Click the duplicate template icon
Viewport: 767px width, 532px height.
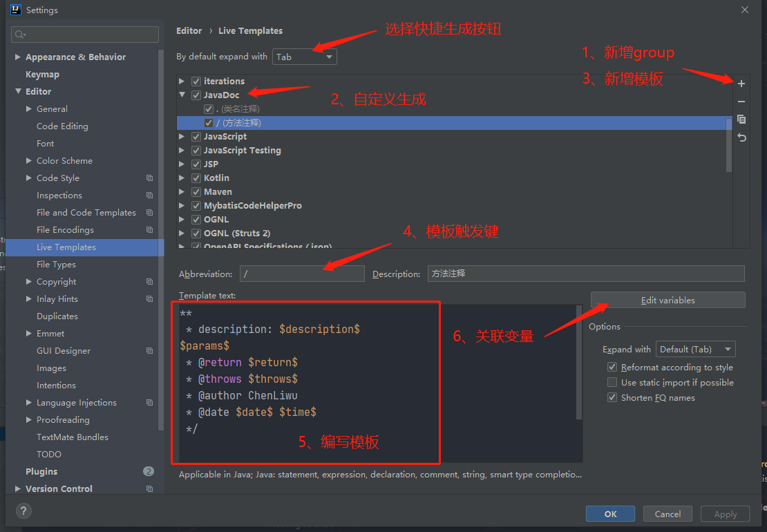(x=741, y=120)
